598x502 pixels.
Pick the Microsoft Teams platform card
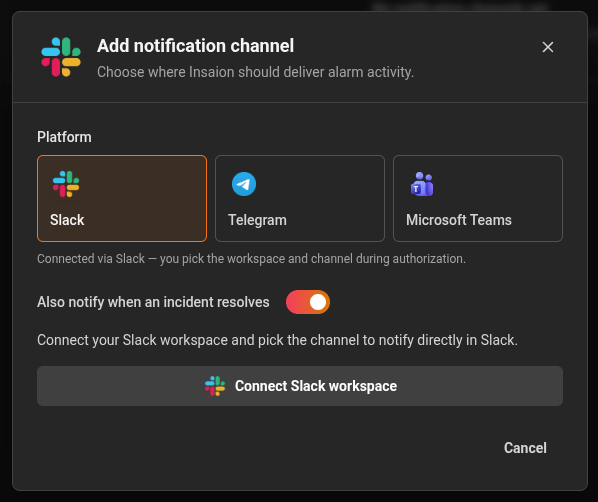tap(478, 198)
